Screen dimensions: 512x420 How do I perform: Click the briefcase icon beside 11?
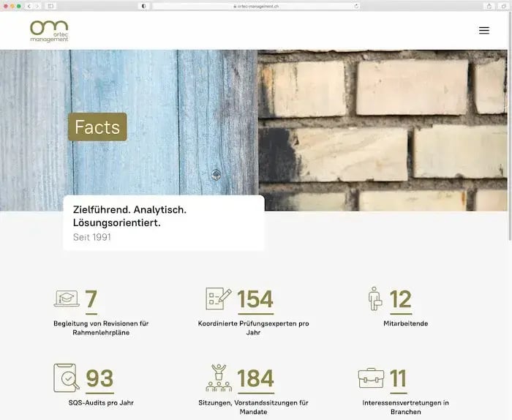371,378
